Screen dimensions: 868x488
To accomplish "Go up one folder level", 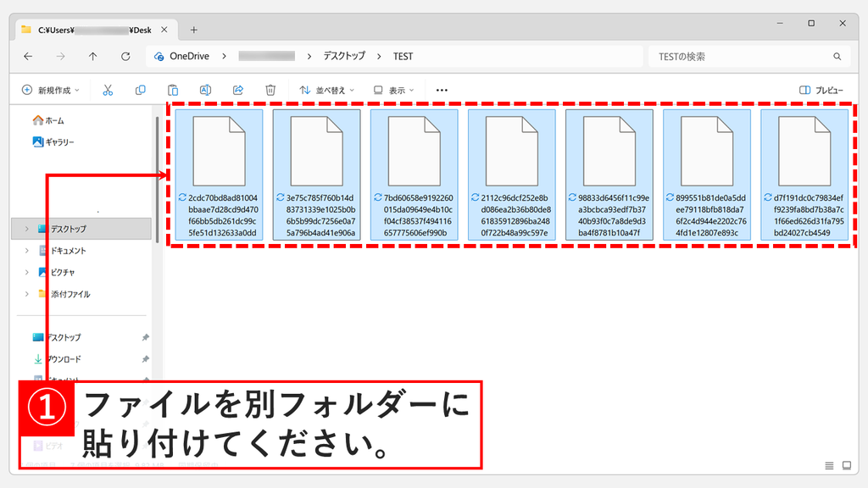I will point(93,57).
